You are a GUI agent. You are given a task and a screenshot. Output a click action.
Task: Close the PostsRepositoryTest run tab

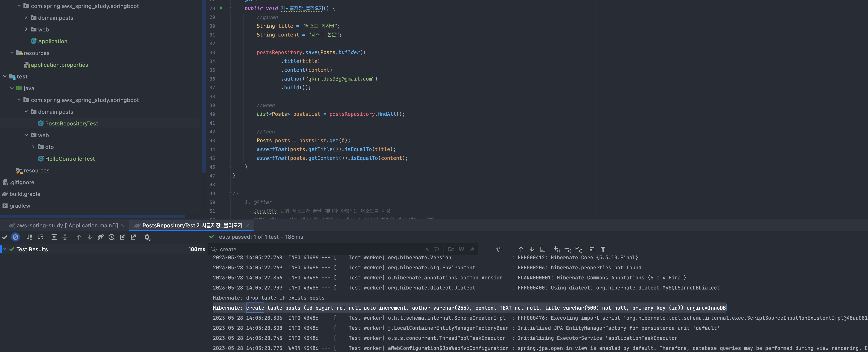(x=247, y=226)
